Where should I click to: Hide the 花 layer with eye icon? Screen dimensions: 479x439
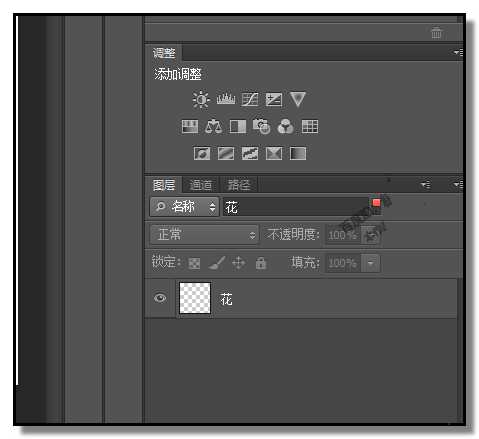point(160,297)
